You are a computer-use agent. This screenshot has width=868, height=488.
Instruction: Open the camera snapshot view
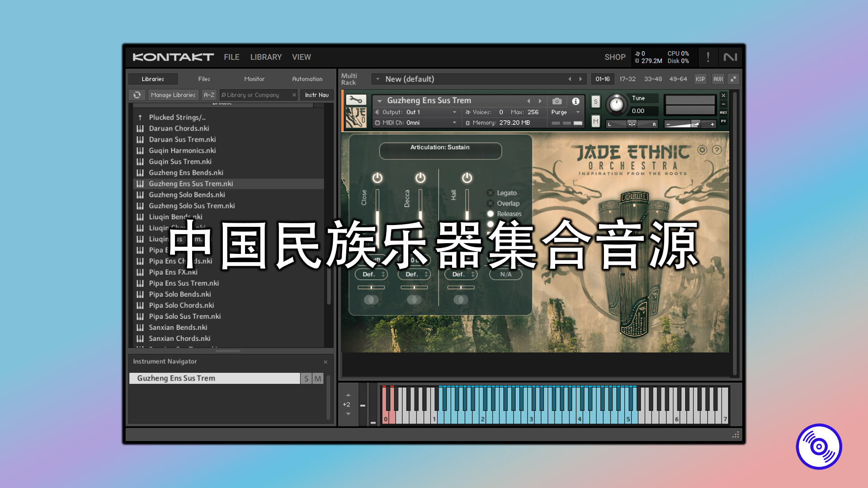tap(557, 101)
